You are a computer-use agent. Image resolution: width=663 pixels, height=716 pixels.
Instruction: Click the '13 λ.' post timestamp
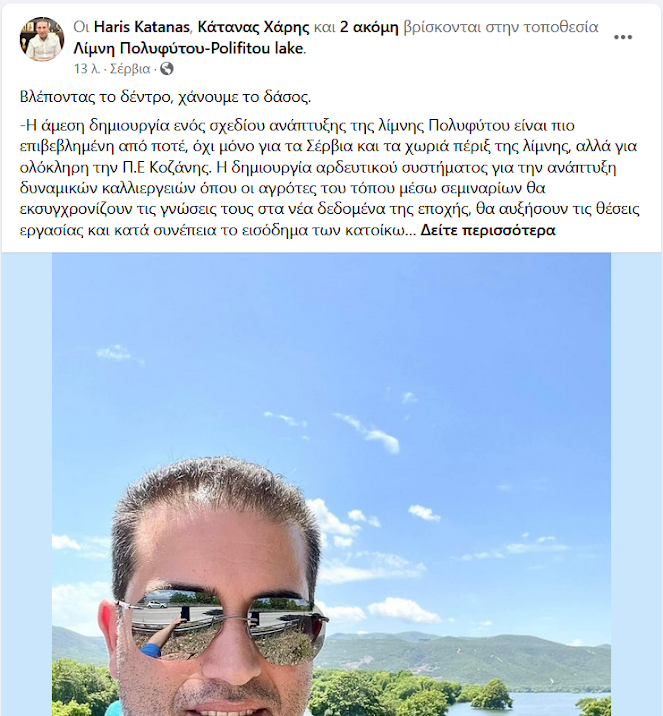(87, 69)
